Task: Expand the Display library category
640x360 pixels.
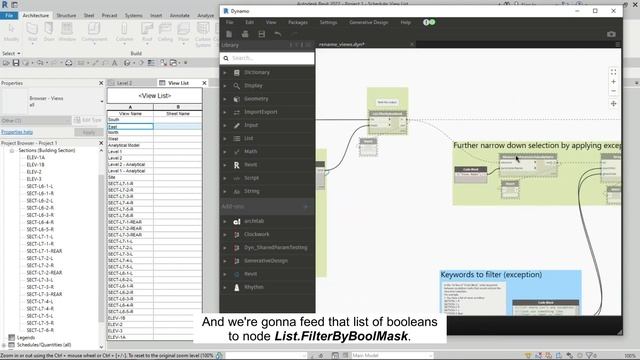Action: point(225,86)
